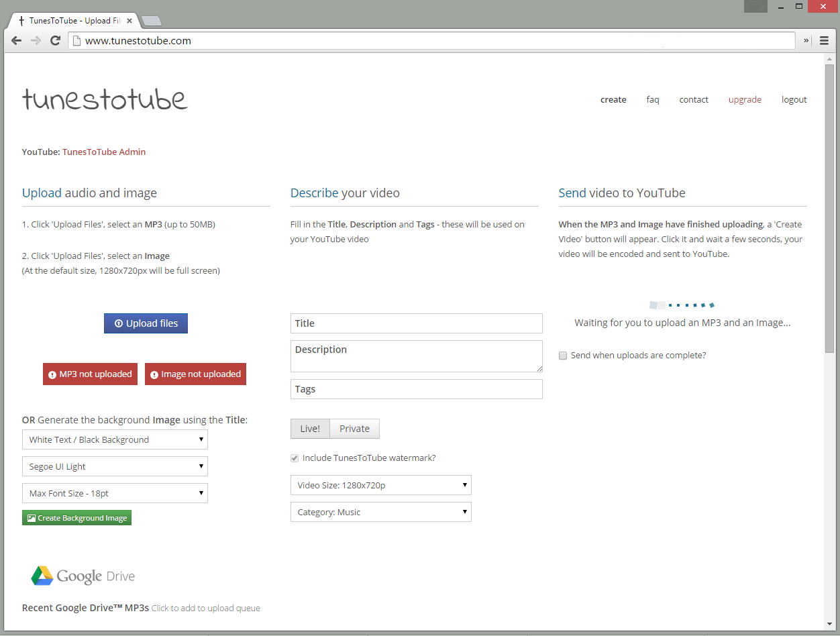Open the White Text / Black Background dropdown

[x=115, y=440]
